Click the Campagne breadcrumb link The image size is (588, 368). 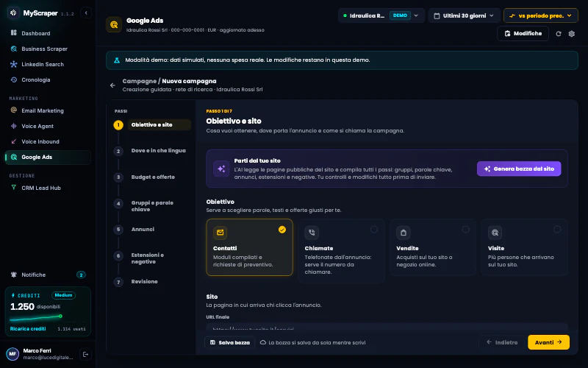(x=139, y=81)
